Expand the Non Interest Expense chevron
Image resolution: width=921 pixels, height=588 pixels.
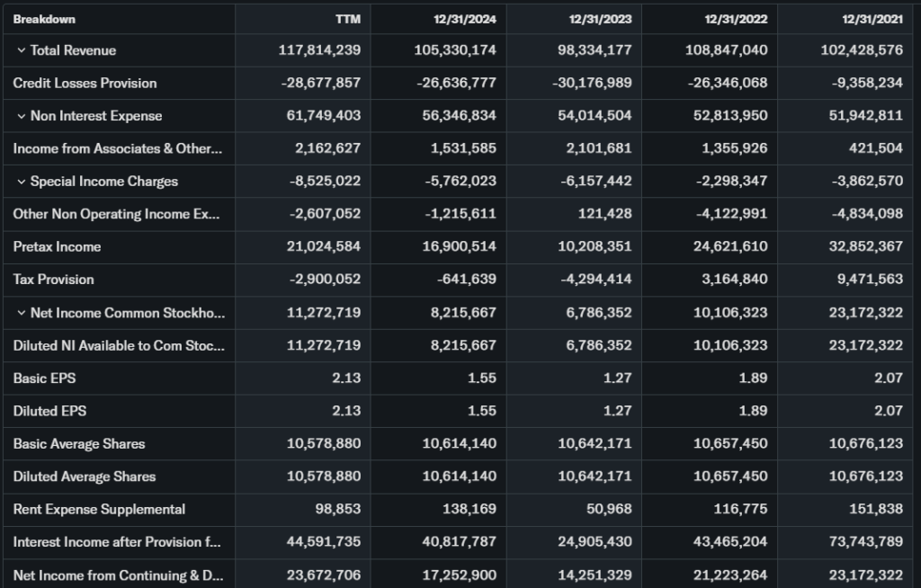21,116
